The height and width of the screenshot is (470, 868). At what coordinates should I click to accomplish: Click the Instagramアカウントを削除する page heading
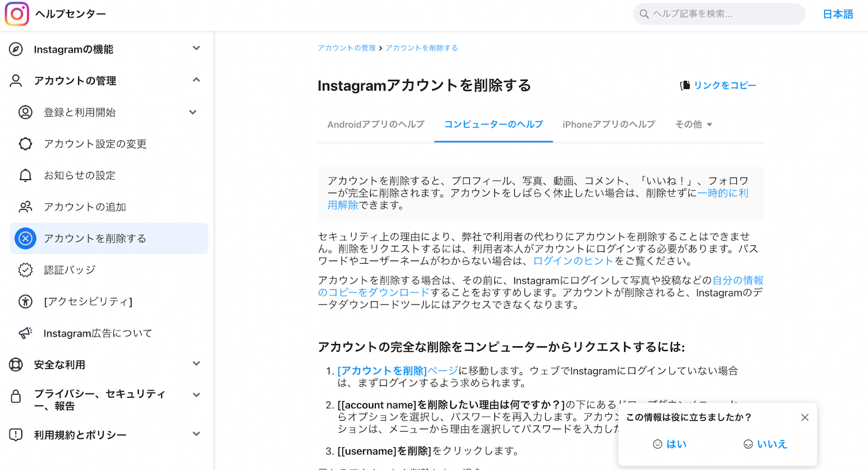(424, 85)
